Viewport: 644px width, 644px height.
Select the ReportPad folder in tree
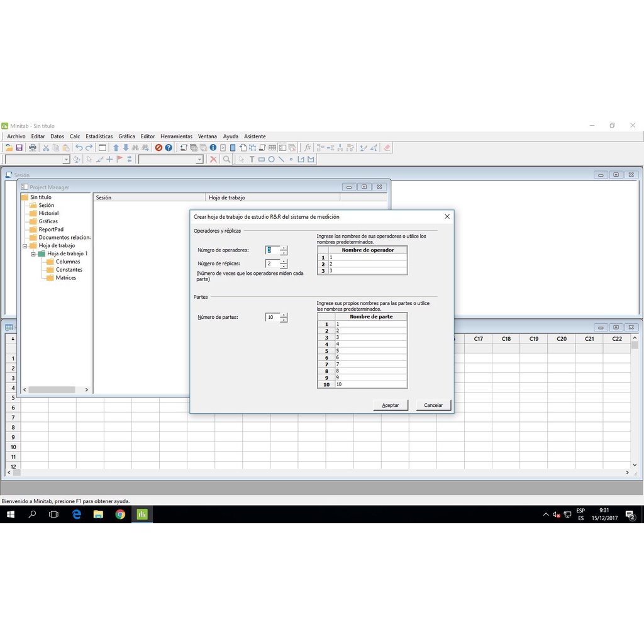click(x=50, y=230)
